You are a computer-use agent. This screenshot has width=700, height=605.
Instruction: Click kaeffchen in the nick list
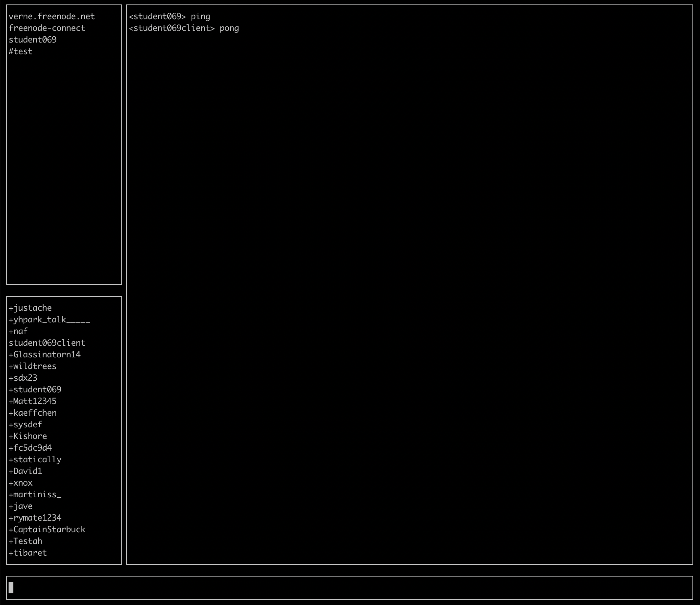tap(33, 413)
